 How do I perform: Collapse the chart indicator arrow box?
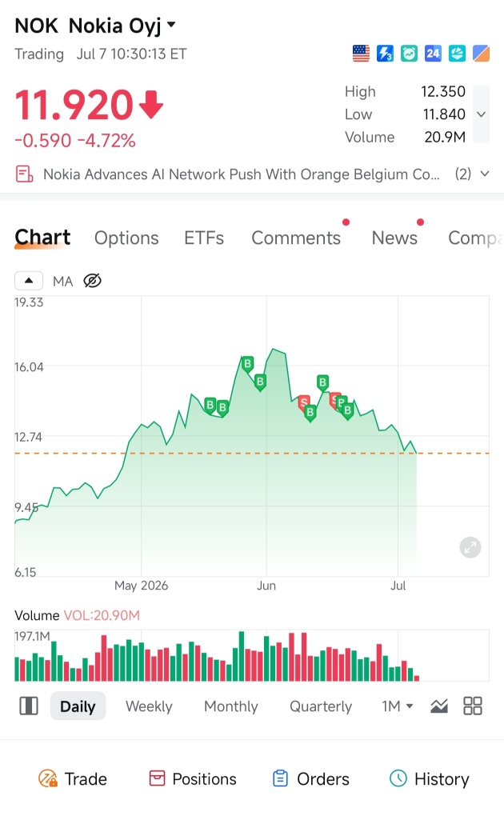tap(29, 281)
